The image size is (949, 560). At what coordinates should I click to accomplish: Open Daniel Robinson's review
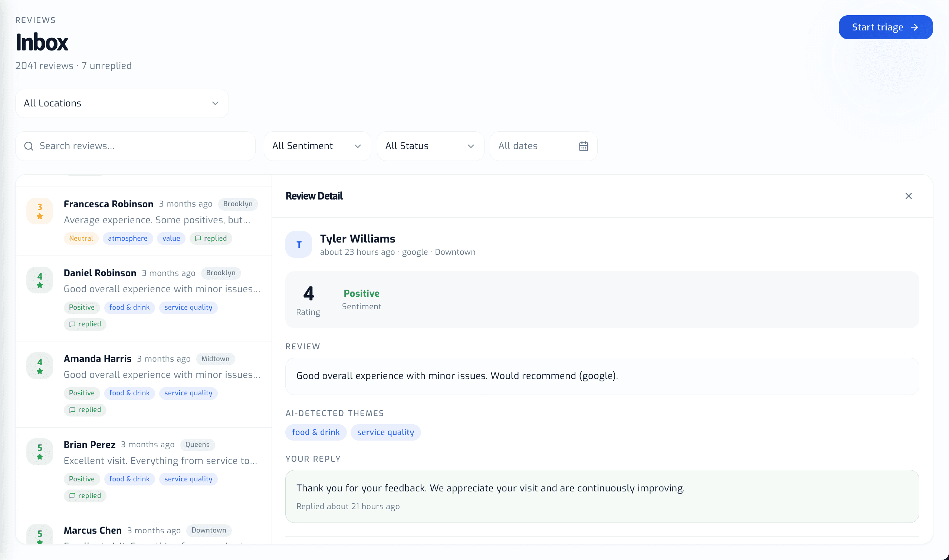tap(144, 299)
